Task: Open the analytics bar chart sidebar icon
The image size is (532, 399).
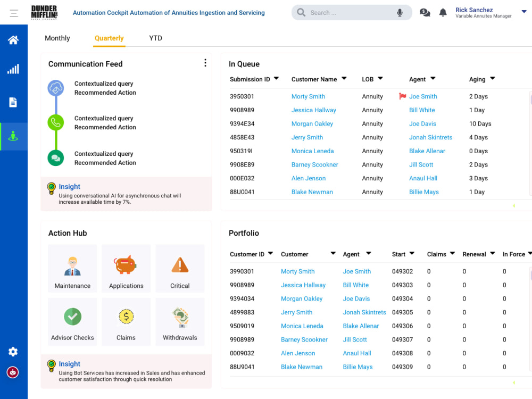Action: pyautogui.click(x=13, y=69)
